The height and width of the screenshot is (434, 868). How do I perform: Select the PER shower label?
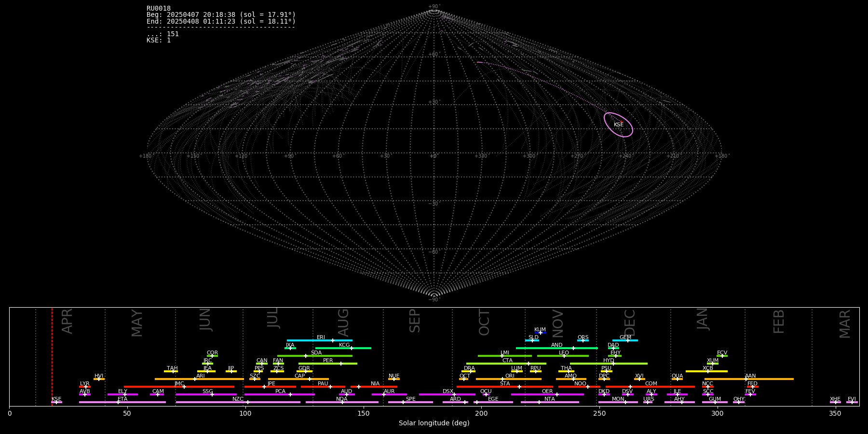coord(328,361)
